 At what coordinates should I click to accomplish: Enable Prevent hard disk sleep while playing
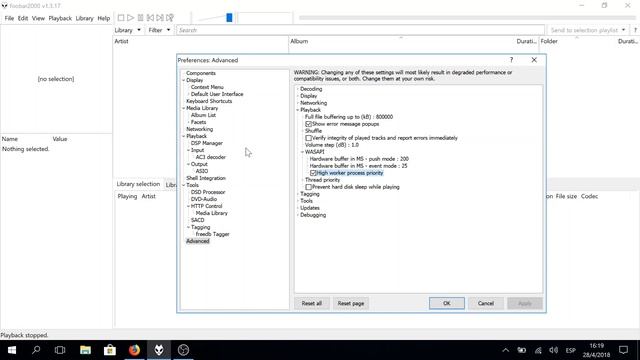coord(309,187)
